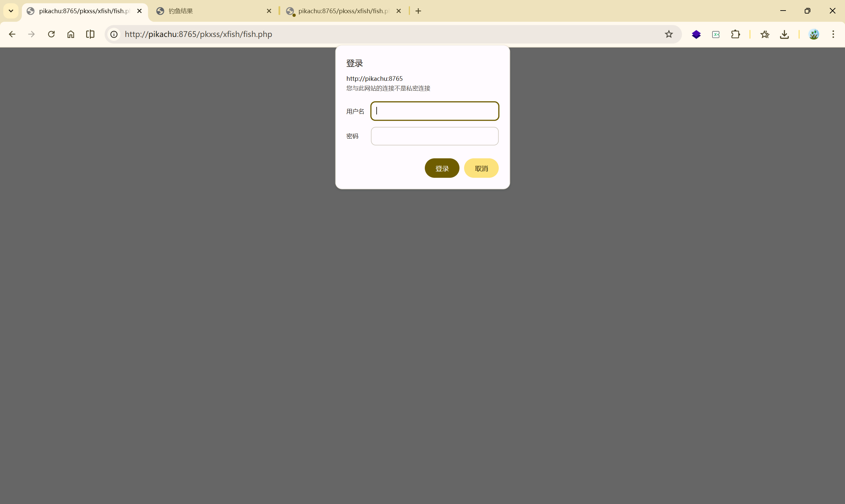Open the profile avatar
845x504 pixels.
[814, 34]
